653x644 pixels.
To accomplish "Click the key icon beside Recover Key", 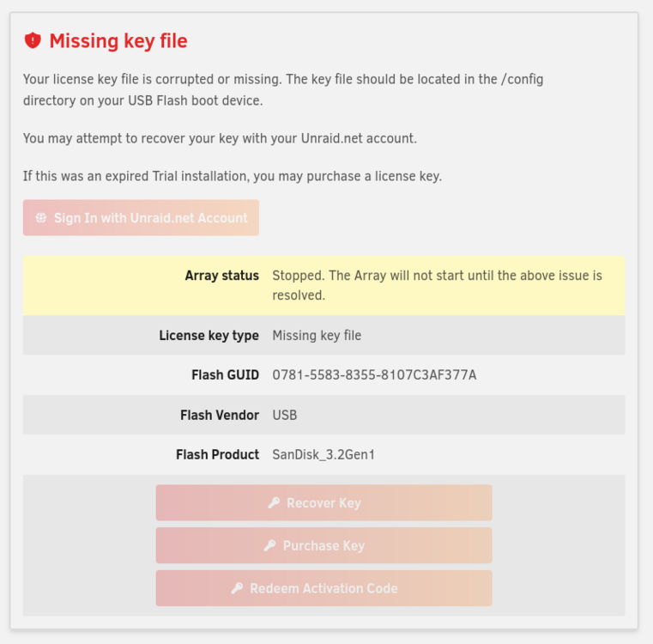I will point(274,502).
